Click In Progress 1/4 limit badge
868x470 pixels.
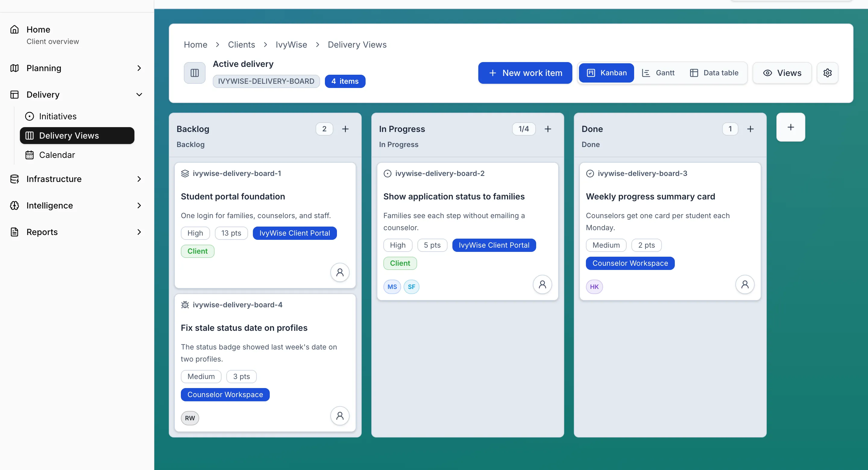[524, 129]
